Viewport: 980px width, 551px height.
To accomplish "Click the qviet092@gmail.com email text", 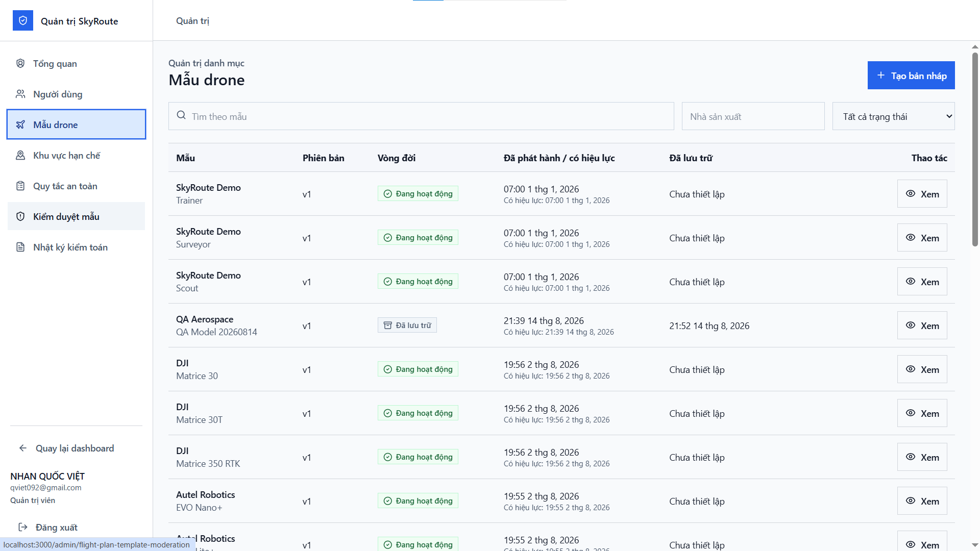I will click(46, 487).
